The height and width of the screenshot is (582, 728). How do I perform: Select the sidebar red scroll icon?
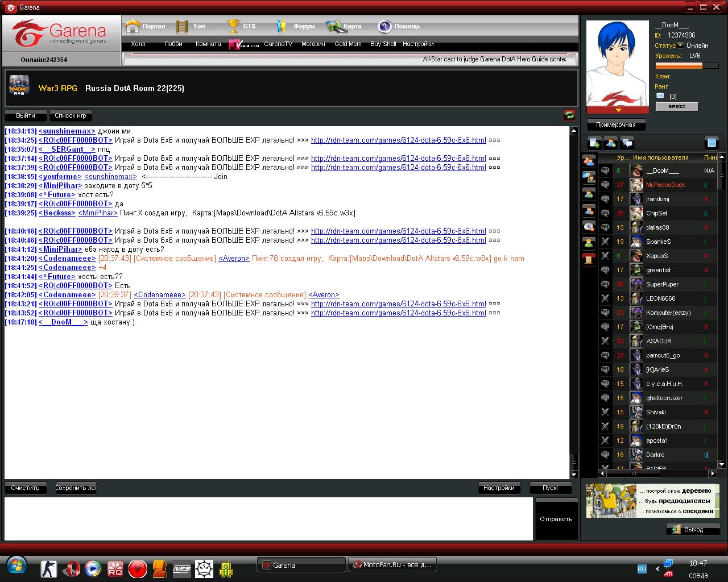point(589,260)
